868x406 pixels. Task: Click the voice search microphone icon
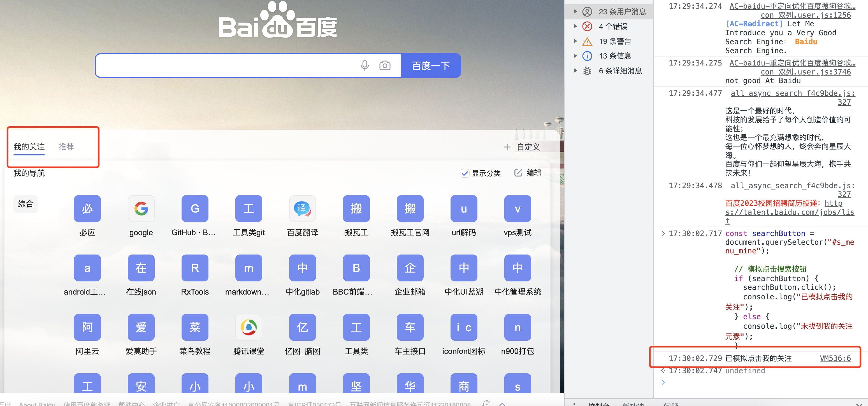pos(364,65)
